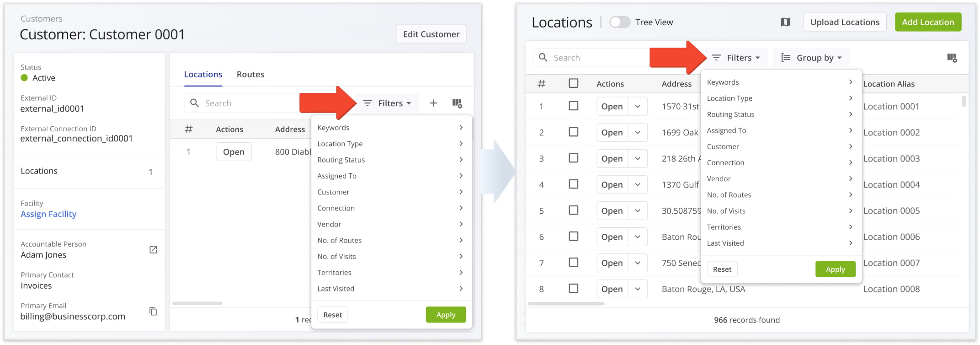Switch to the Routes tab
Viewport: 980px width, 345px height.
[x=250, y=75]
